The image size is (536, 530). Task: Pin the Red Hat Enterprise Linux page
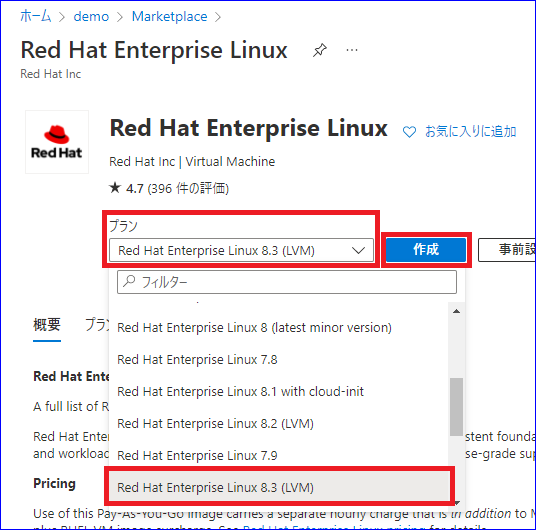pyautogui.click(x=320, y=50)
